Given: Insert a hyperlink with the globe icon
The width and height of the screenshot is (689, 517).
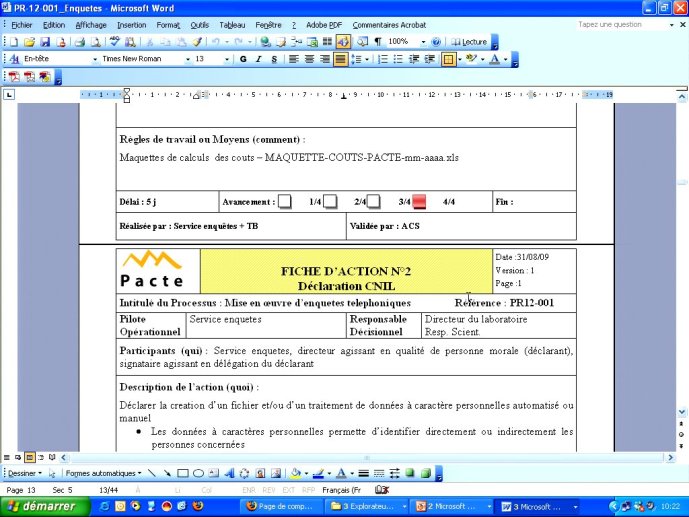Looking at the screenshot, I should pyautogui.click(x=265, y=42).
